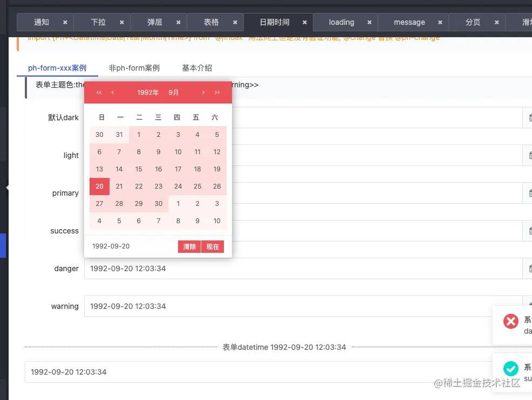Open the year selector showing 1992年
This screenshot has height=400, width=532.
point(147,92)
